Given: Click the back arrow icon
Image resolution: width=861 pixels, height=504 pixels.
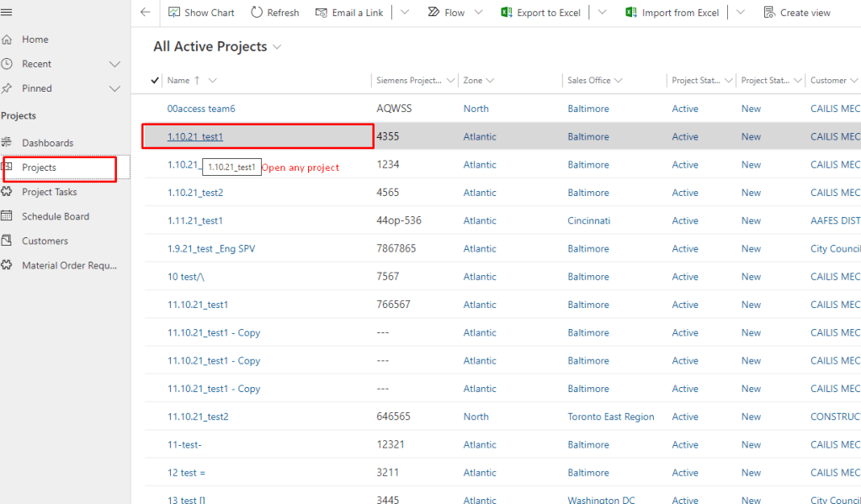Looking at the screenshot, I should coord(146,13).
